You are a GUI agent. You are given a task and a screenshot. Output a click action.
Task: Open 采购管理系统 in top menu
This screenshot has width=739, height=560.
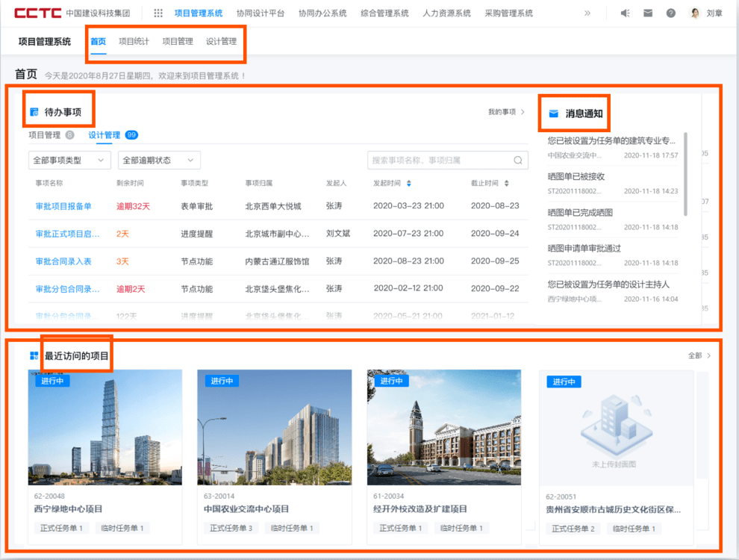[x=508, y=13]
